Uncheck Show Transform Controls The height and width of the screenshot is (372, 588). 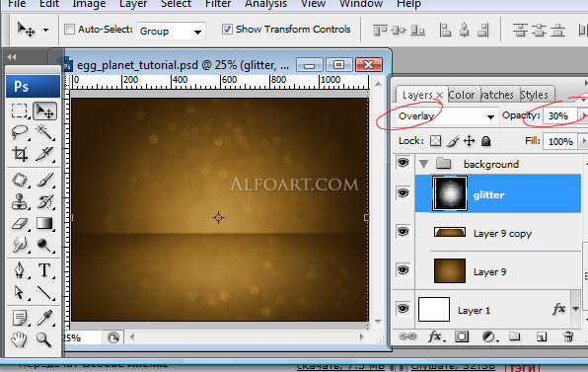[227, 30]
